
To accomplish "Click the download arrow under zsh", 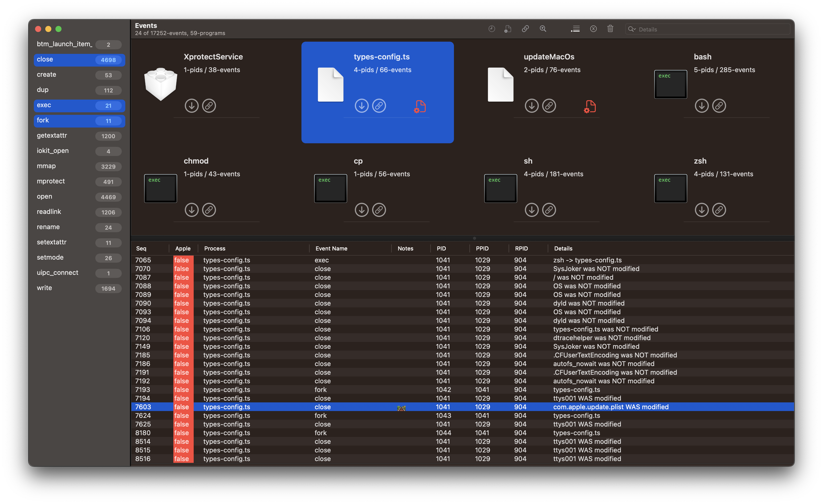I will [702, 210].
